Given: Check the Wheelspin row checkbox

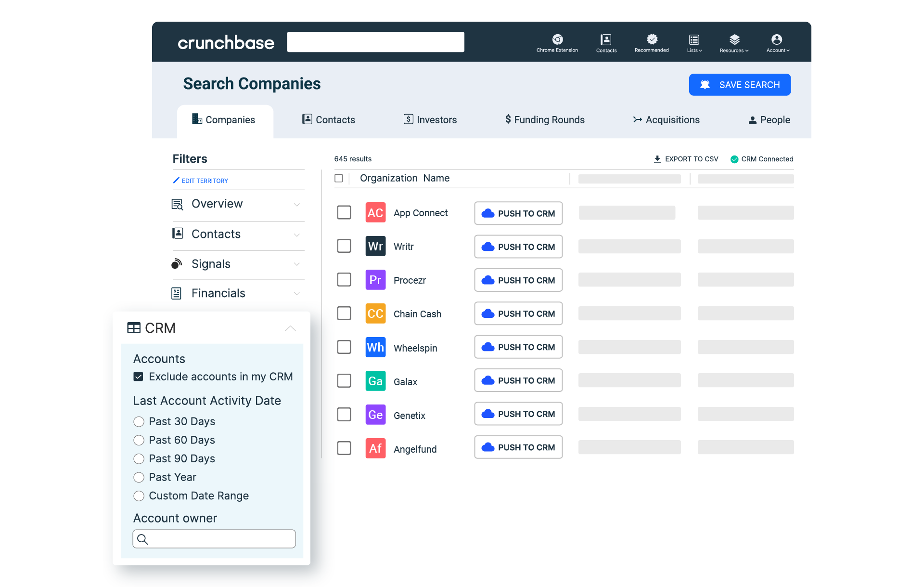Looking at the screenshot, I should (x=344, y=347).
